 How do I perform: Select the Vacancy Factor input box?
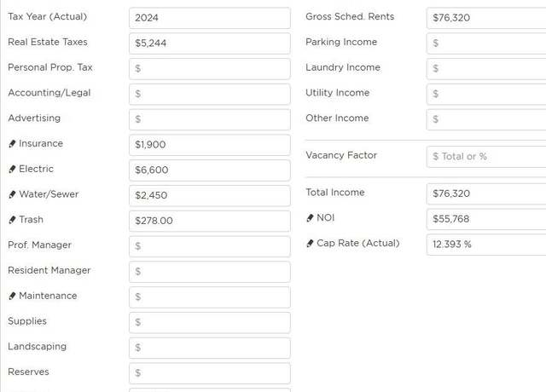[x=486, y=157]
